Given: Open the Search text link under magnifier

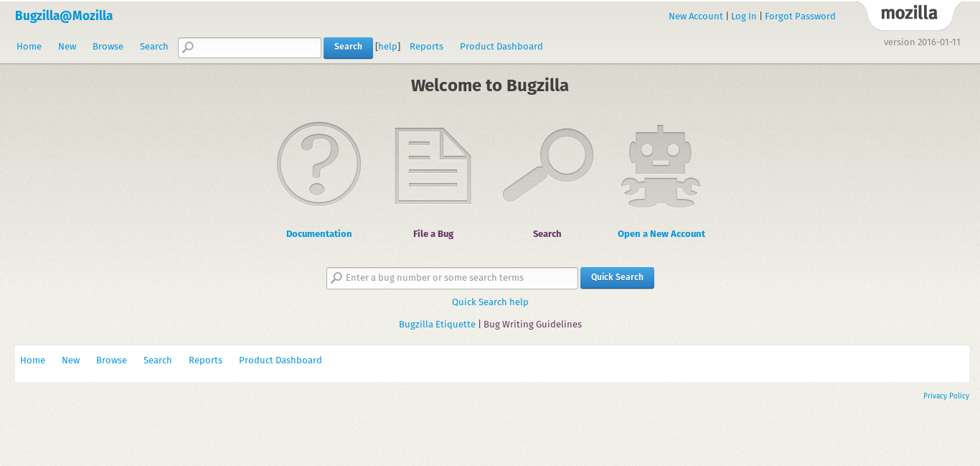Looking at the screenshot, I should (x=547, y=234).
